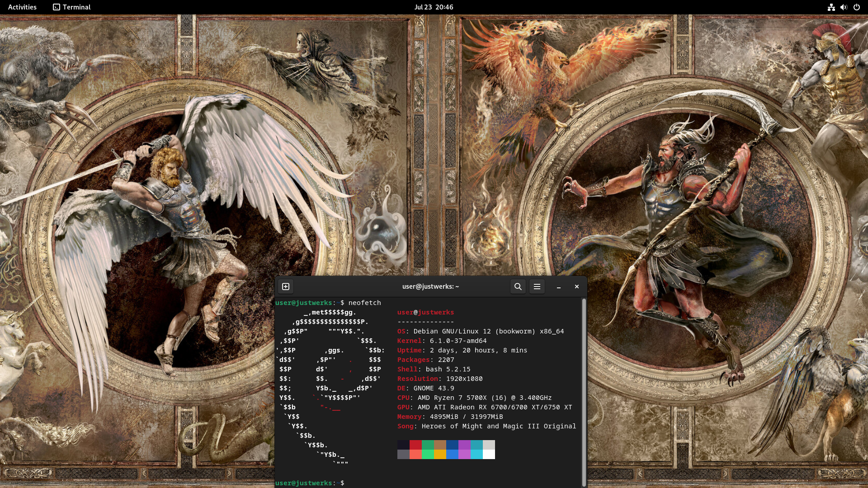Open the Terminal app menu in top bar
Viewport: 868px width, 488px height.
pyautogui.click(x=72, y=7)
